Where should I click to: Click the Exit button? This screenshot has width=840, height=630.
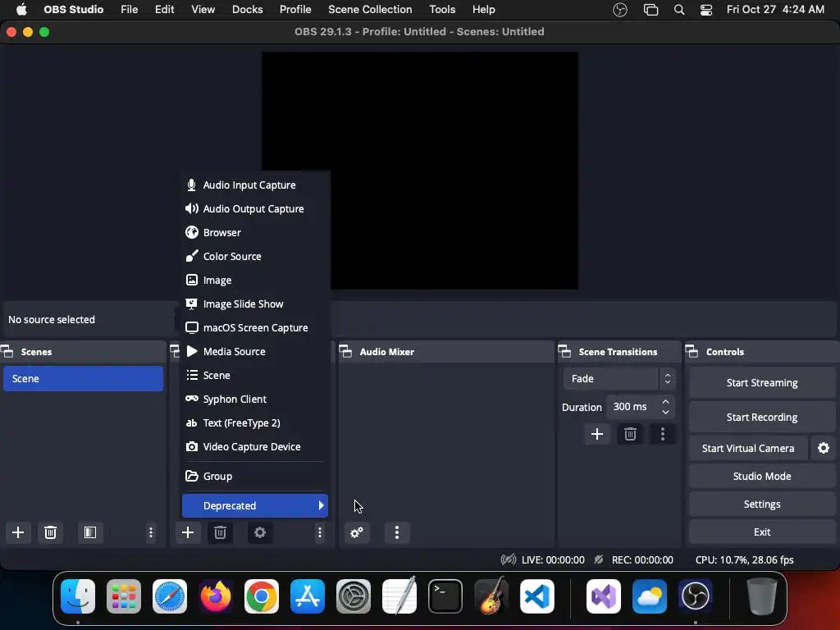pyautogui.click(x=762, y=532)
